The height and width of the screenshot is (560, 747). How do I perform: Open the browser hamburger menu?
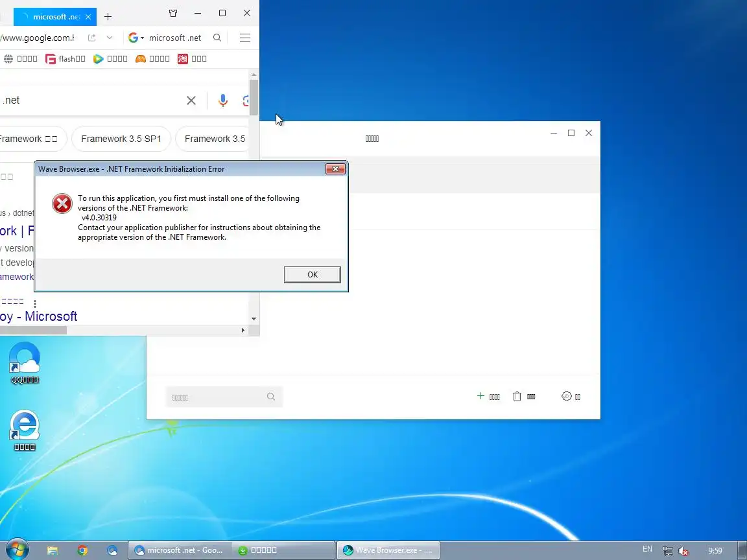pyautogui.click(x=245, y=38)
